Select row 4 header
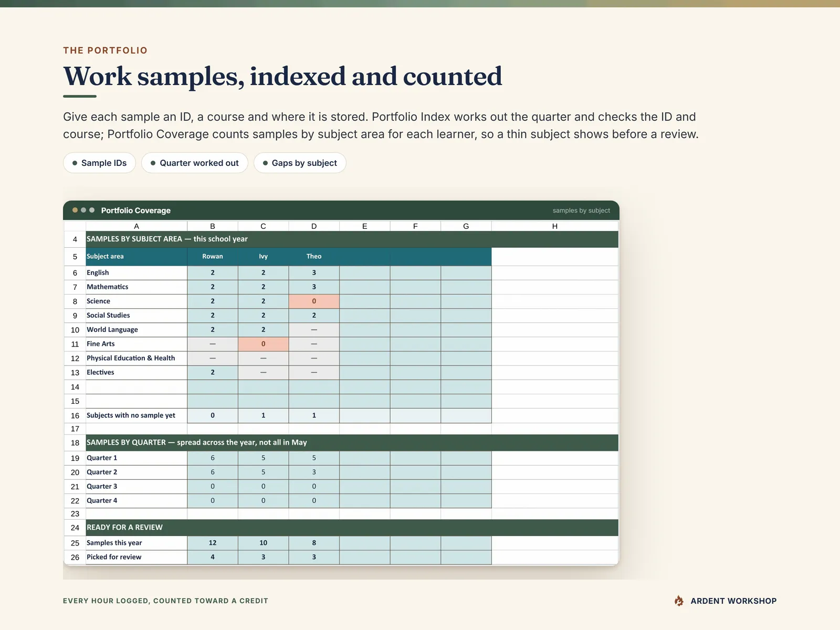Viewport: 840px width, 630px height. (75, 239)
